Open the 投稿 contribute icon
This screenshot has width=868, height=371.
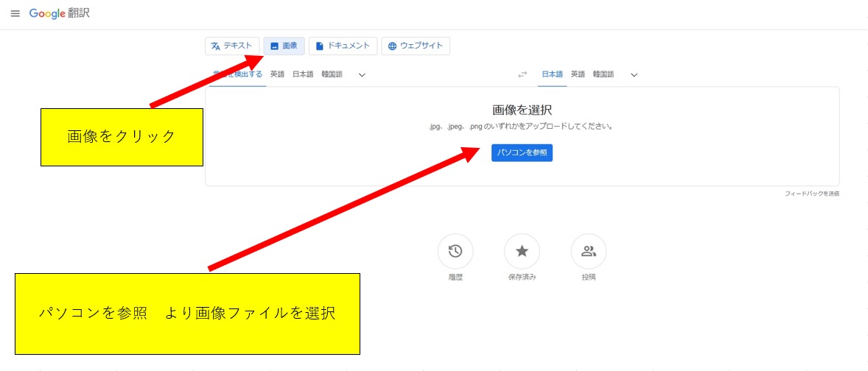click(x=588, y=252)
